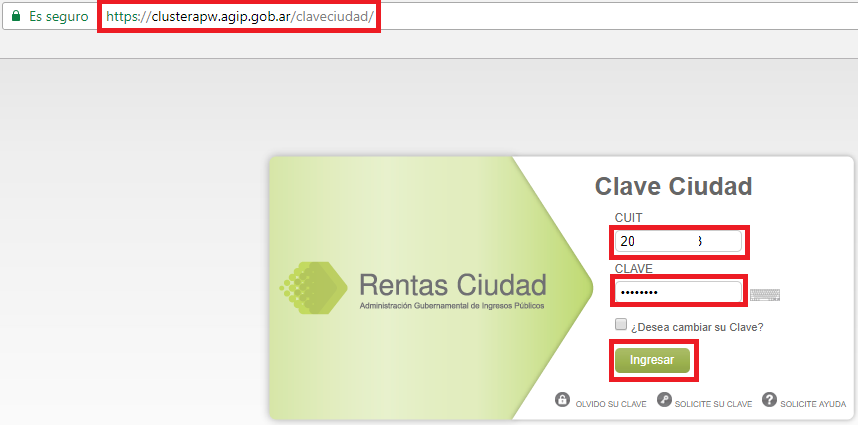Click the Rentas Ciudad dotted arrow logo
The image size is (858, 425).
click(312, 287)
